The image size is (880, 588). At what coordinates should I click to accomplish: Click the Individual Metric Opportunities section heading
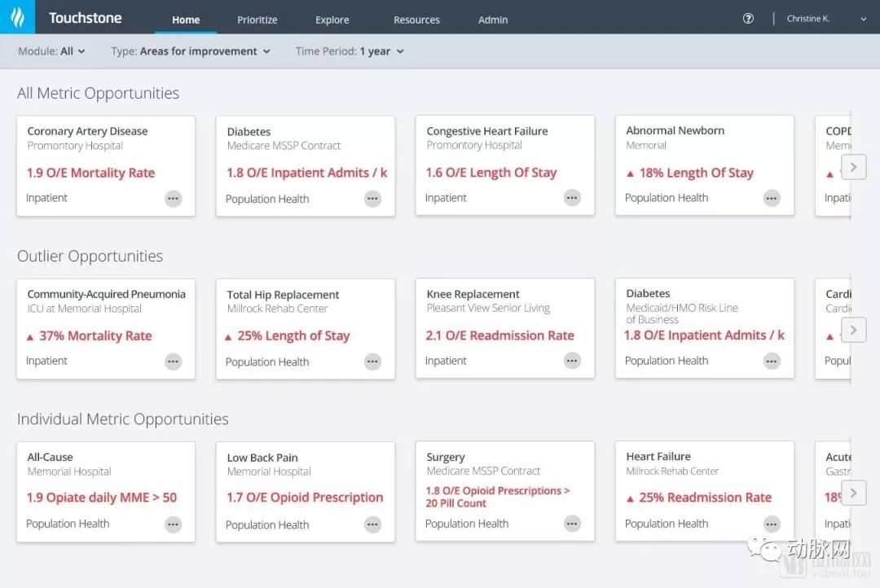coord(123,419)
